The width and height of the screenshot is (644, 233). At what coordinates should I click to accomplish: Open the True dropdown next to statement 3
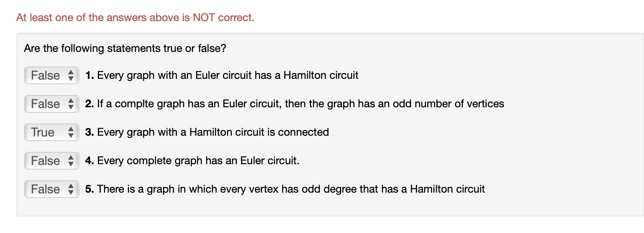pos(51,132)
